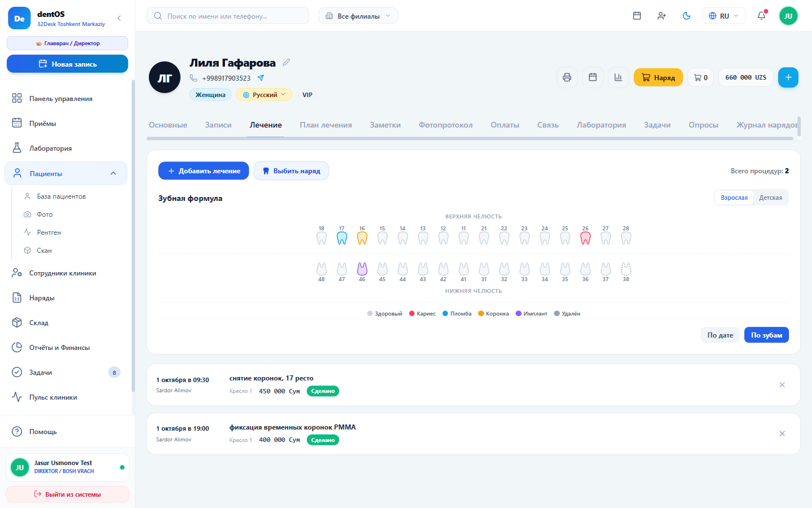Image resolution: width=812 pixels, height=508 pixels.
Task: Click Новая запись in the sidebar
Action: 67,64
